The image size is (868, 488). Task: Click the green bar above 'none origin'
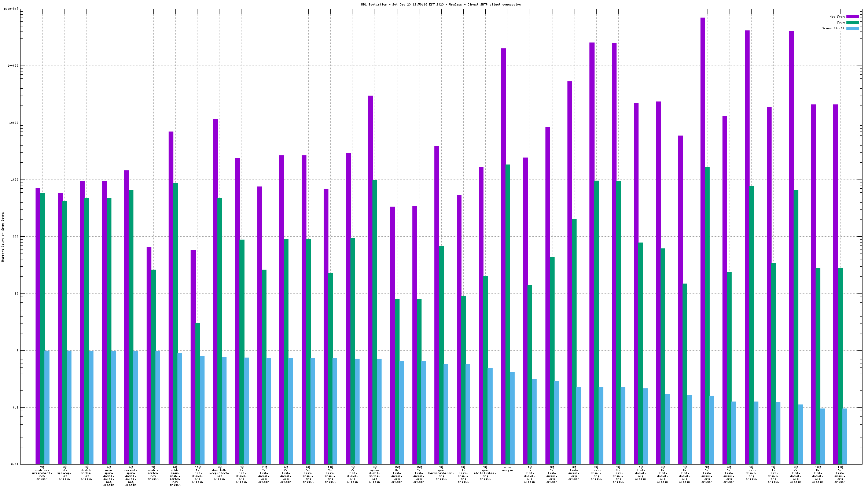point(508,314)
